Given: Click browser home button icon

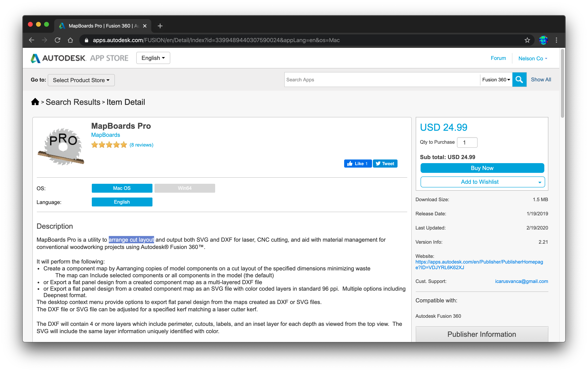Looking at the screenshot, I should click(x=70, y=40).
